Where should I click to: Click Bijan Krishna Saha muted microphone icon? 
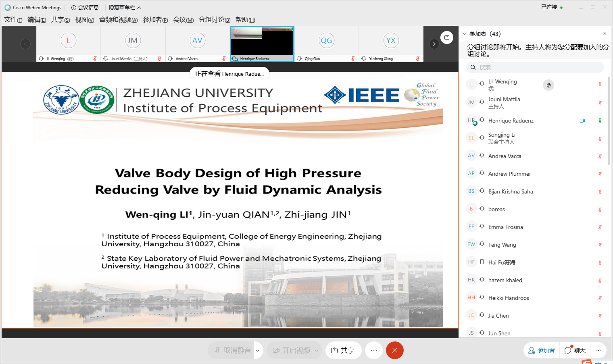click(x=600, y=192)
